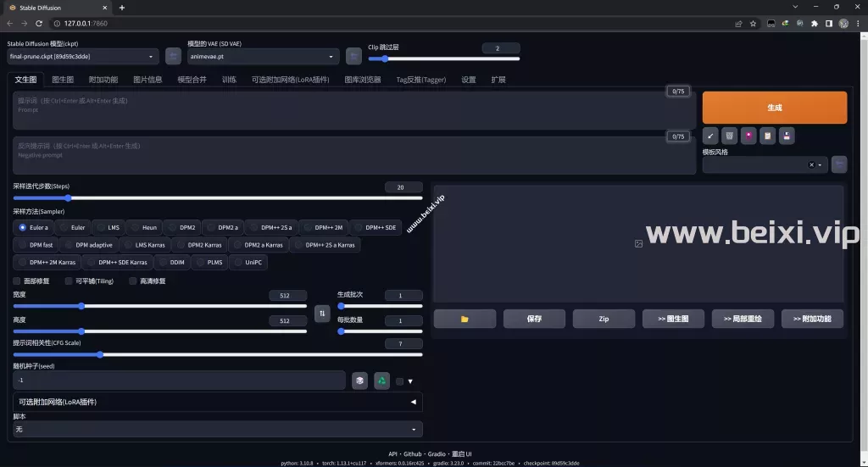
Task: Enable the hires fix checkbox
Action: point(133,281)
